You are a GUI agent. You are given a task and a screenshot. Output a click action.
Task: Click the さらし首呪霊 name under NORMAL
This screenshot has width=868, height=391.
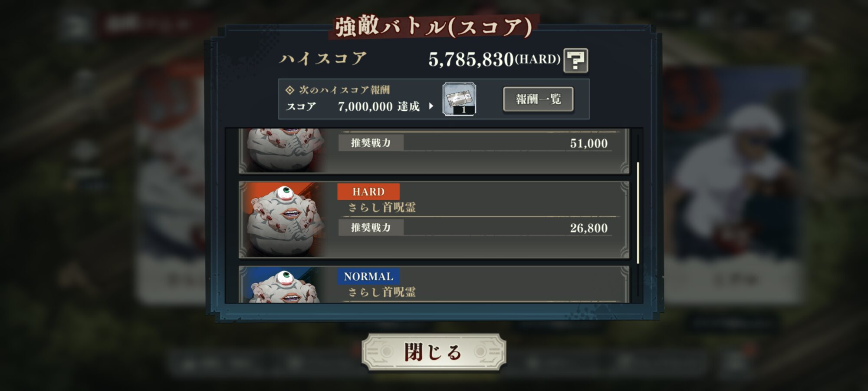[x=382, y=292]
